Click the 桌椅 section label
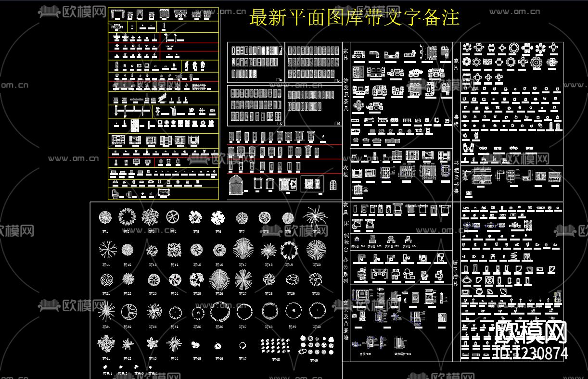Screen dimensions: 588x379 [456, 121]
